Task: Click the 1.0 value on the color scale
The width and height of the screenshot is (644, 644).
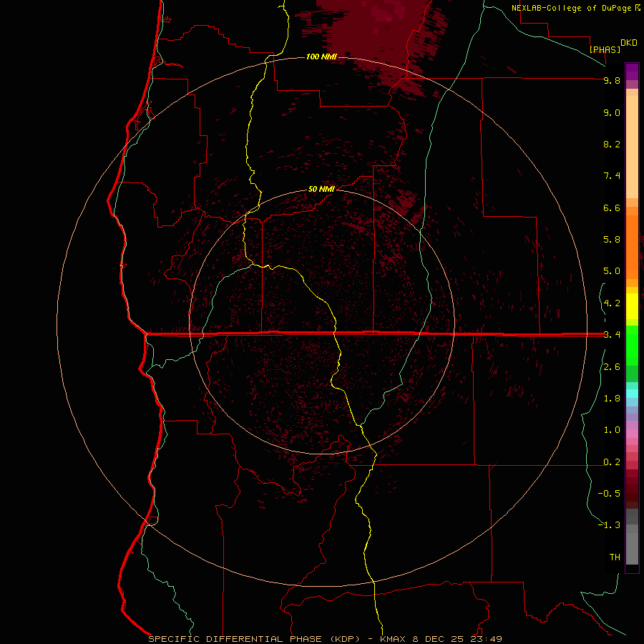Action: [612, 430]
